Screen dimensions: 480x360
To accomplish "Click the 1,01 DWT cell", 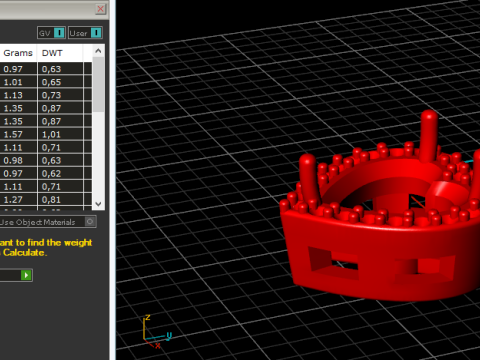I will 60,134.
